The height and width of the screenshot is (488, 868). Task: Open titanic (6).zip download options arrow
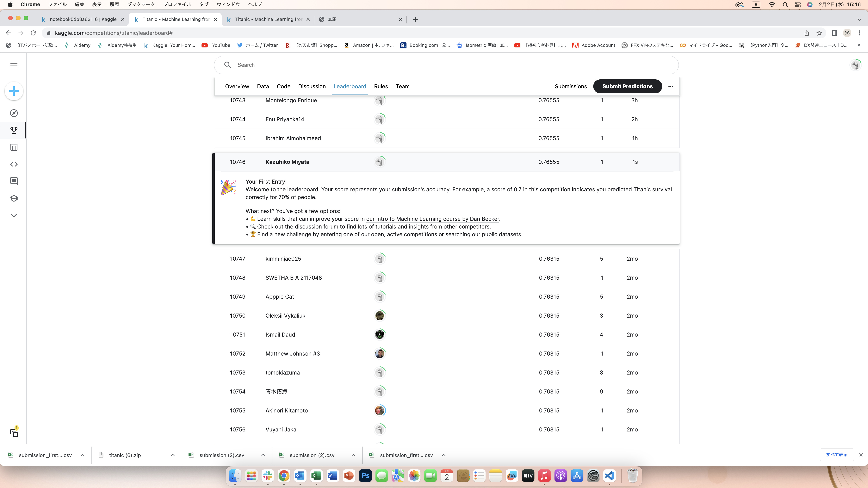tap(173, 455)
